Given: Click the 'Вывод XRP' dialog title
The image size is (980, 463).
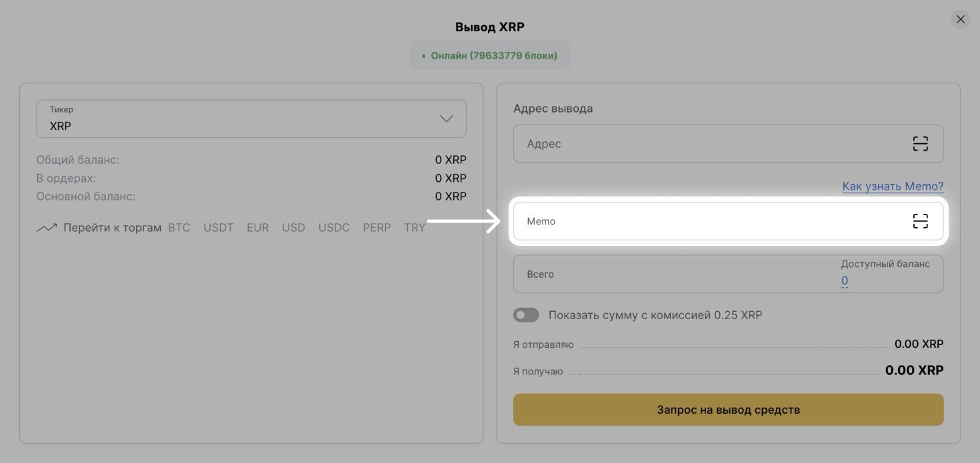Looking at the screenshot, I should (x=490, y=27).
